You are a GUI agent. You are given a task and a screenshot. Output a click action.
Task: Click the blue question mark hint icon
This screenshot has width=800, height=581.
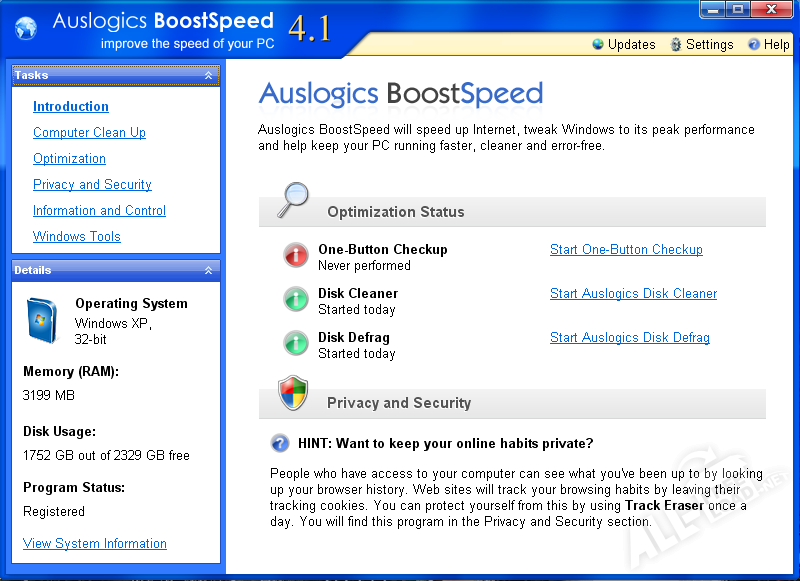(280, 443)
